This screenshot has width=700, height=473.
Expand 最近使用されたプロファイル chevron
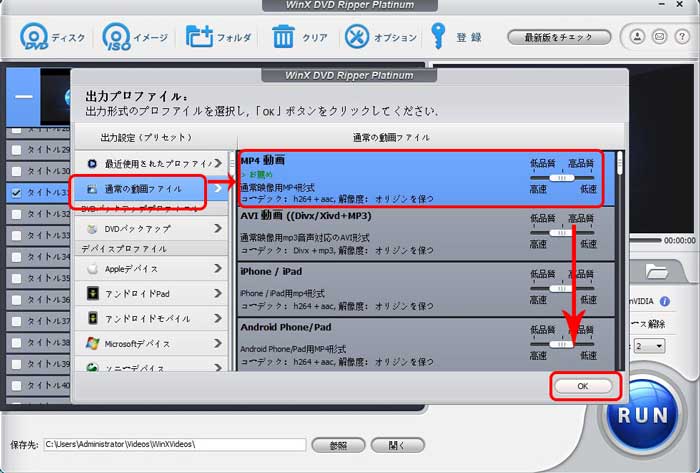coord(218,163)
